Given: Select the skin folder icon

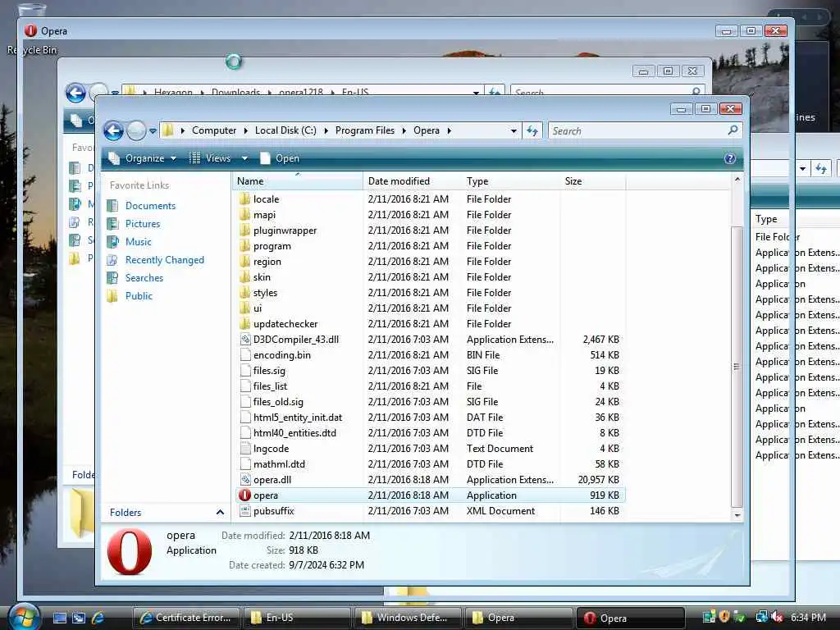Looking at the screenshot, I should (x=244, y=276).
